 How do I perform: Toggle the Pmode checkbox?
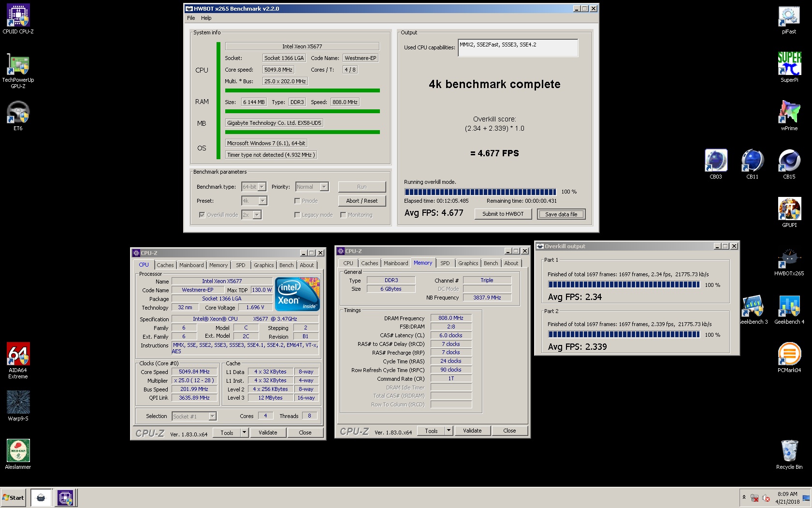tap(297, 201)
